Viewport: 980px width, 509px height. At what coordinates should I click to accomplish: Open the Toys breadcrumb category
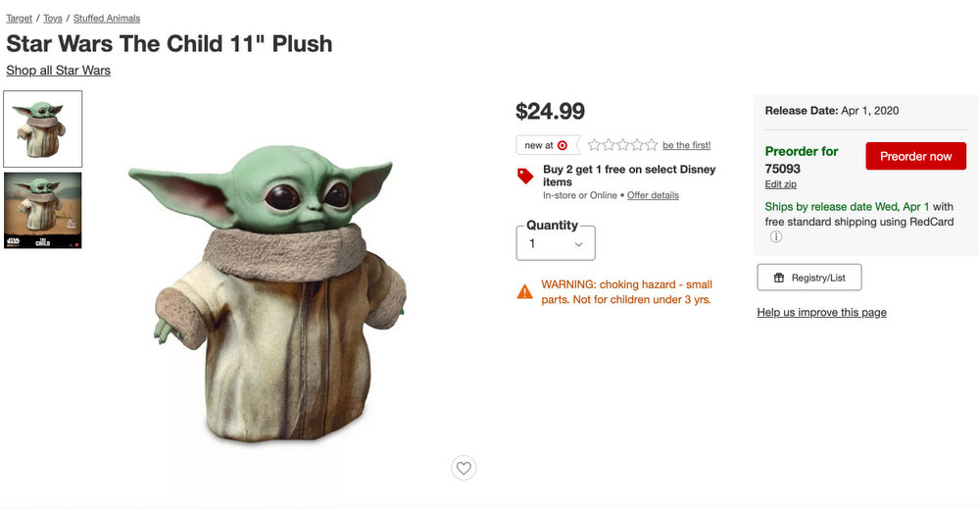[x=53, y=19]
